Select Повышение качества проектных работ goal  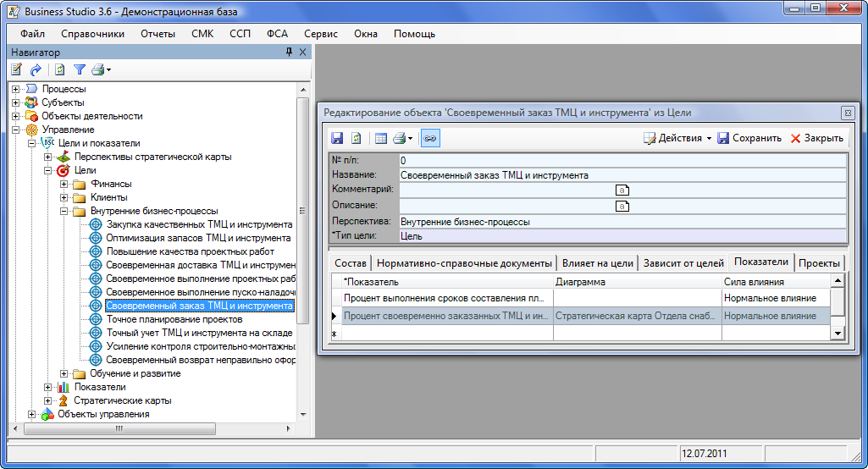click(190, 251)
